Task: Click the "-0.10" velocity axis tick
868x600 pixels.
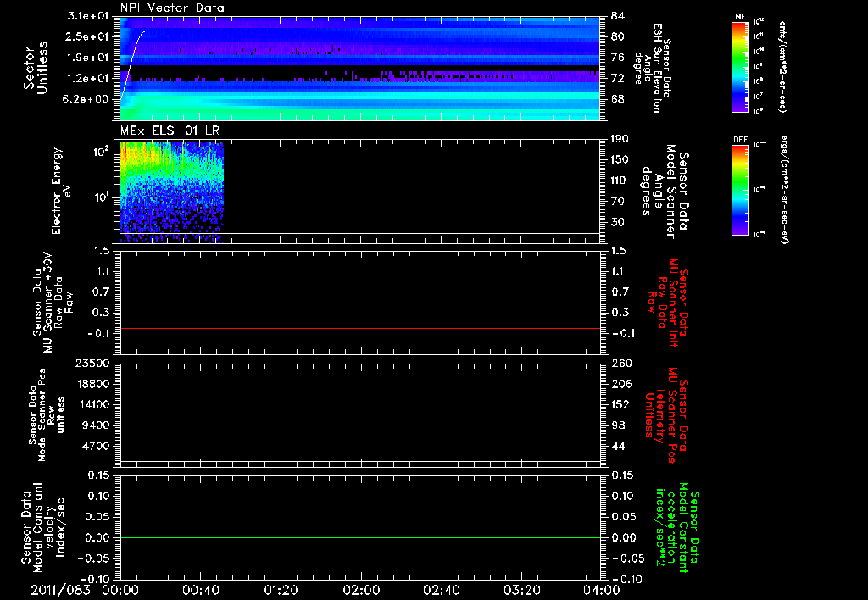Action: (x=97, y=579)
